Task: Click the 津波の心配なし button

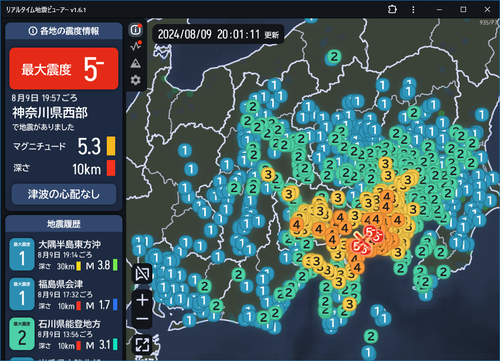Action: coord(64,194)
